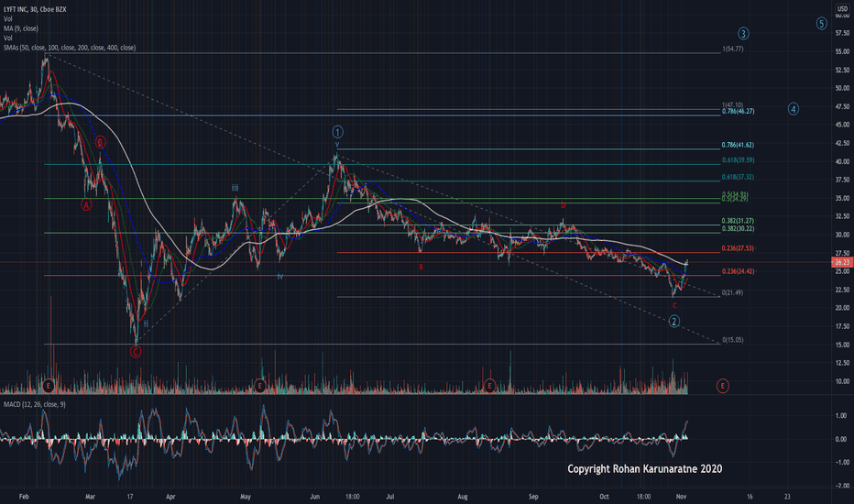Click the circled blue wave 4 label
The height and width of the screenshot is (504, 854).
coord(794,109)
